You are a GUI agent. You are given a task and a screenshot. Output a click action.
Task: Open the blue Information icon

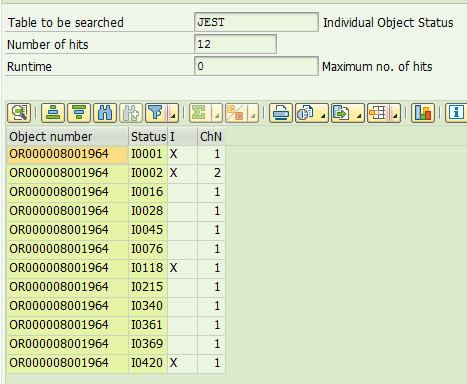(x=456, y=113)
